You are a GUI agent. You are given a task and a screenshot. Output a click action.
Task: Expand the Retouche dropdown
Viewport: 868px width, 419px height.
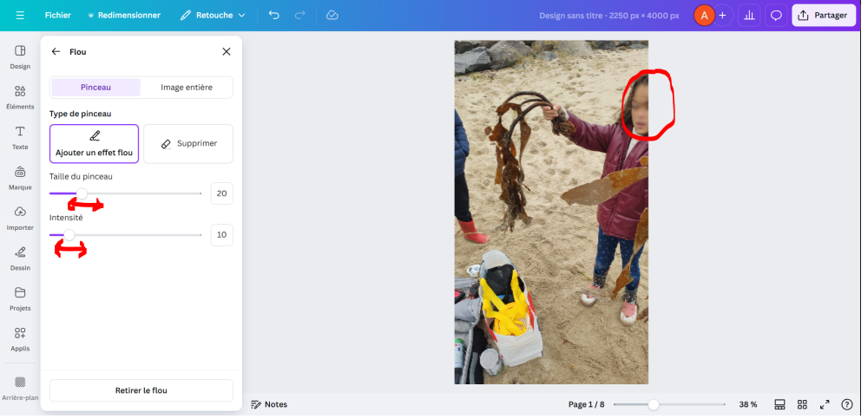(213, 16)
